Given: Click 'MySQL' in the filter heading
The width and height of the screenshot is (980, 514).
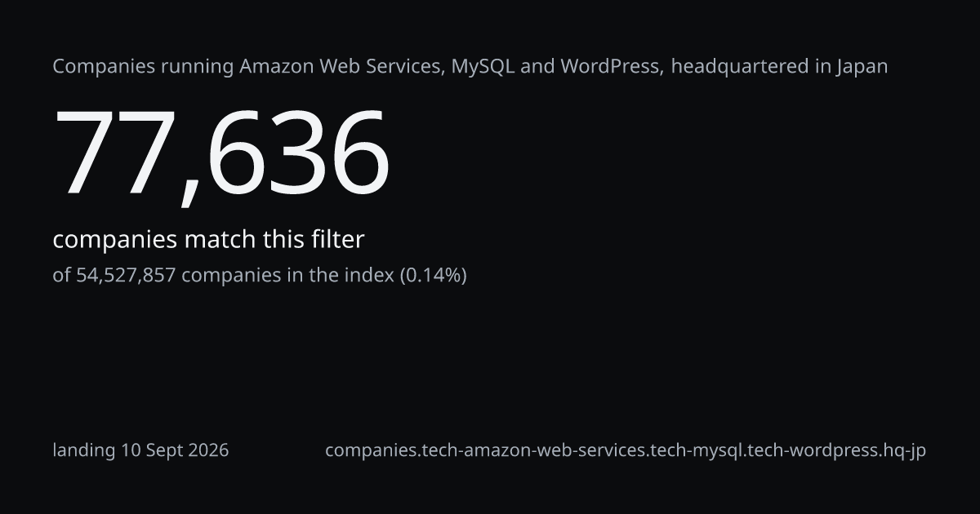Looking at the screenshot, I should (483, 67).
